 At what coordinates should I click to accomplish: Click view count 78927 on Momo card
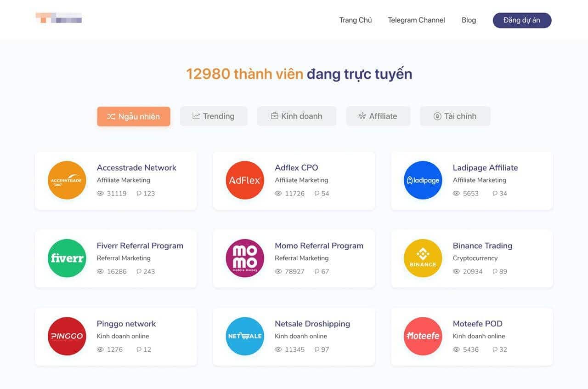click(x=294, y=272)
